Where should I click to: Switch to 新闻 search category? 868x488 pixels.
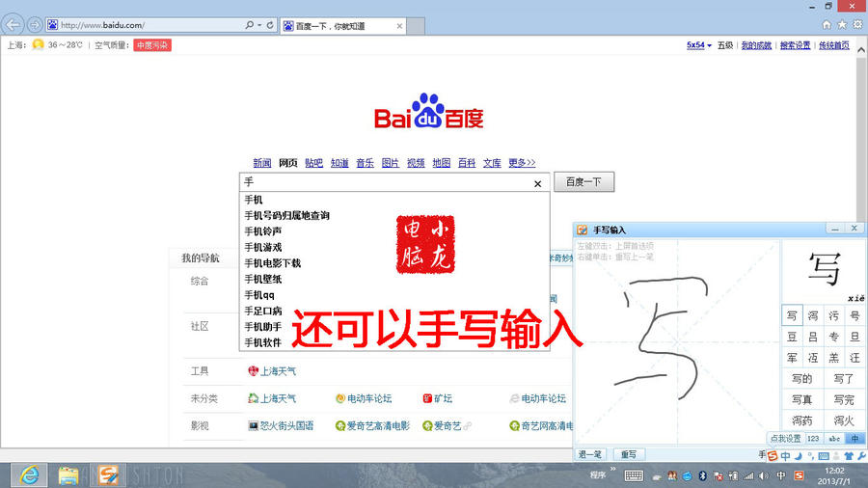(x=261, y=163)
